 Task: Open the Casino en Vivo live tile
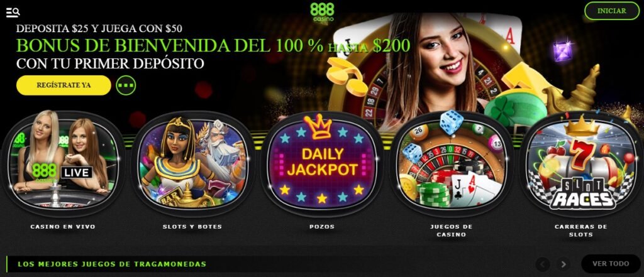(63, 163)
